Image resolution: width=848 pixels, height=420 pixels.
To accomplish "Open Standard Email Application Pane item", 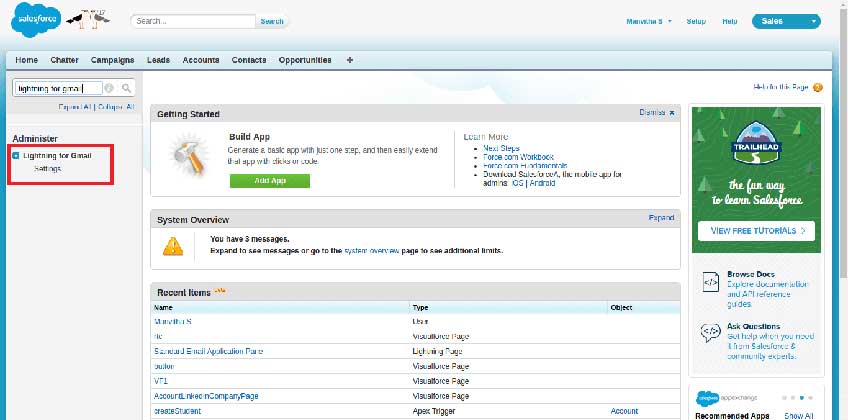I will coord(208,351).
